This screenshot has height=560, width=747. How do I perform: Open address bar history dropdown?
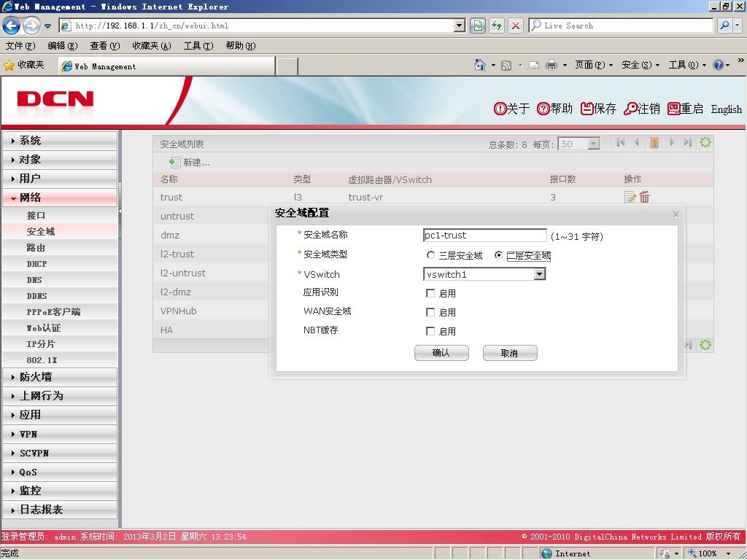click(460, 26)
